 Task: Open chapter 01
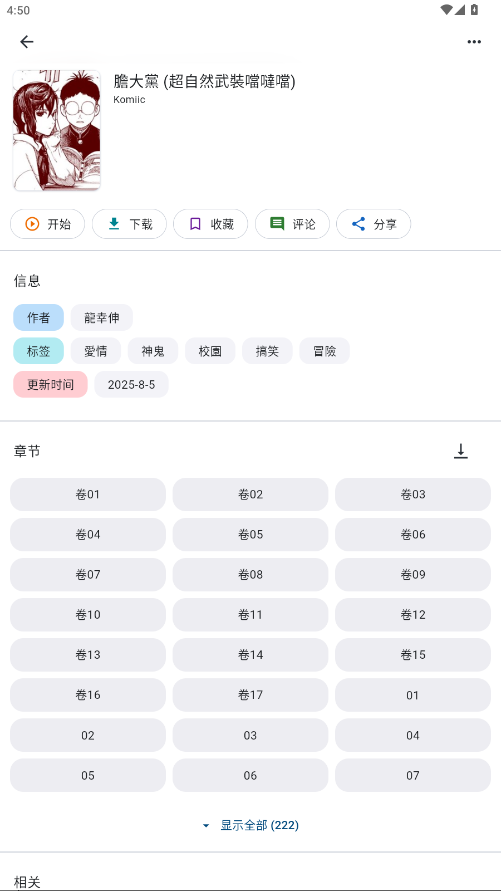(413, 695)
